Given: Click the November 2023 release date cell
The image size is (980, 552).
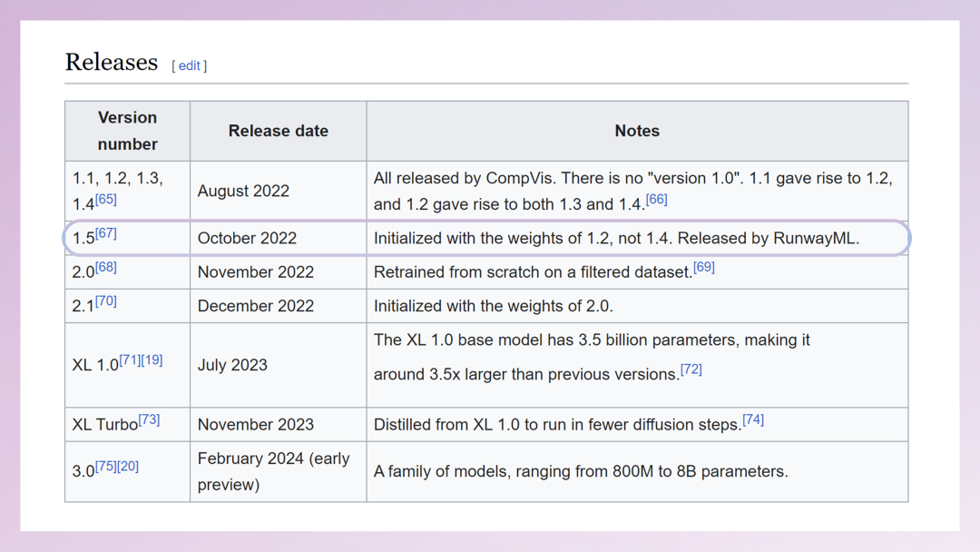Looking at the screenshot, I should [279, 425].
